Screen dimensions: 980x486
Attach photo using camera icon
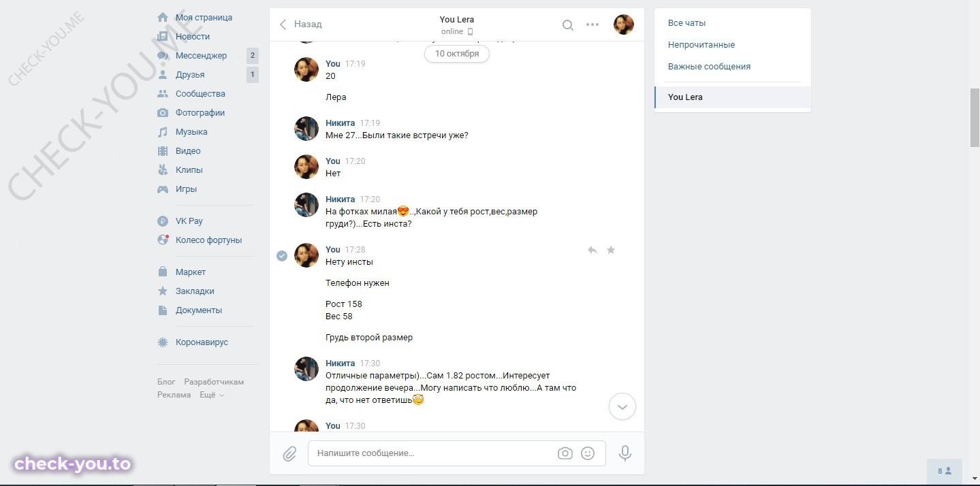(x=565, y=453)
